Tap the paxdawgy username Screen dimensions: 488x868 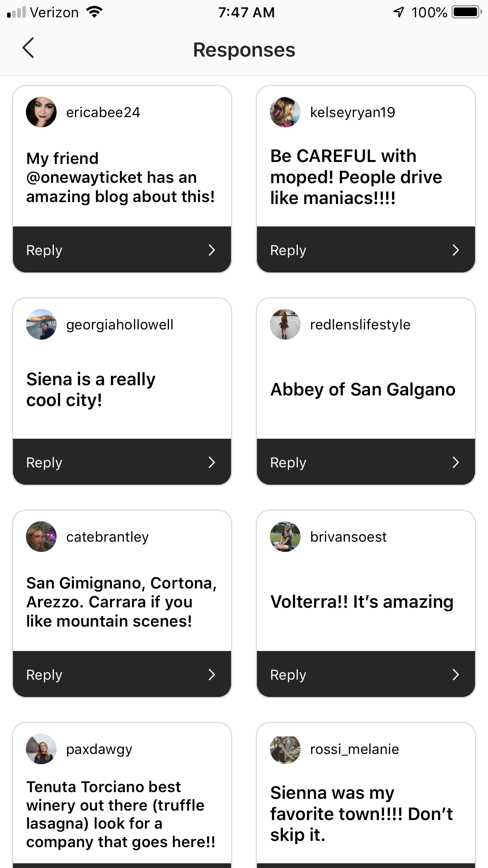click(99, 749)
